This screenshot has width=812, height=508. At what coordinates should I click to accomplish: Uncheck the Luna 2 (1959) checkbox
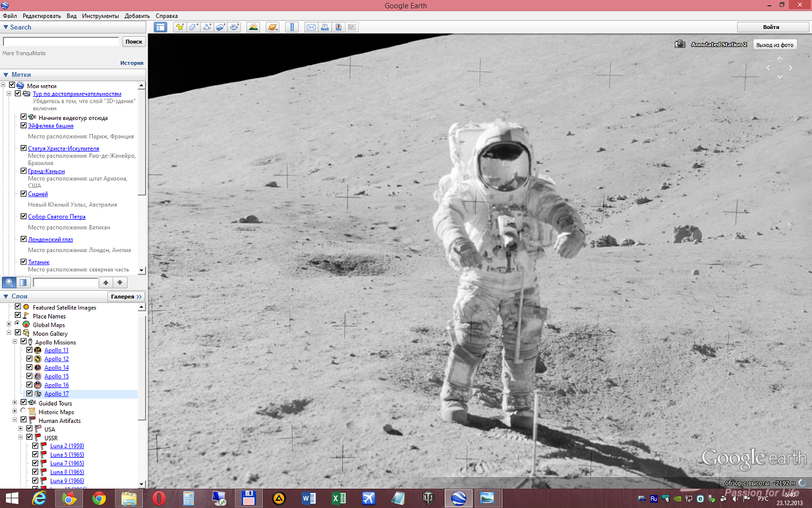[x=35, y=445]
